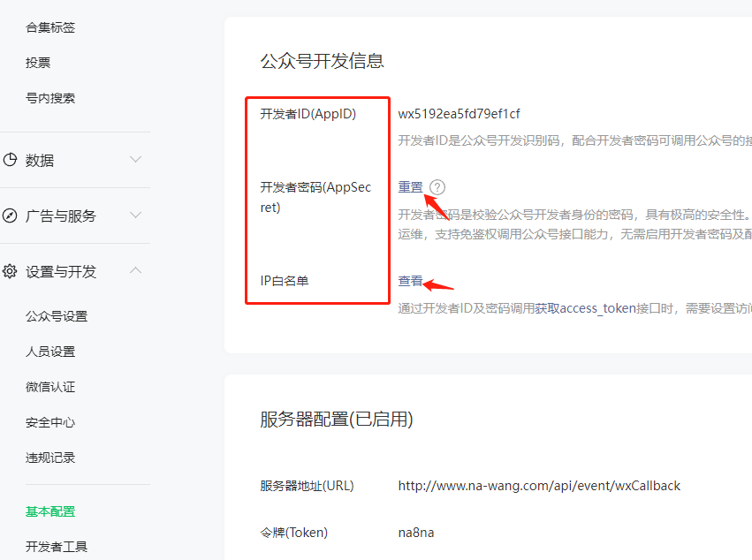Image resolution: width=752 pixels, height=560 pixels.
Task: Click the 设置与开发 gear icon
Action: [11, 271]
